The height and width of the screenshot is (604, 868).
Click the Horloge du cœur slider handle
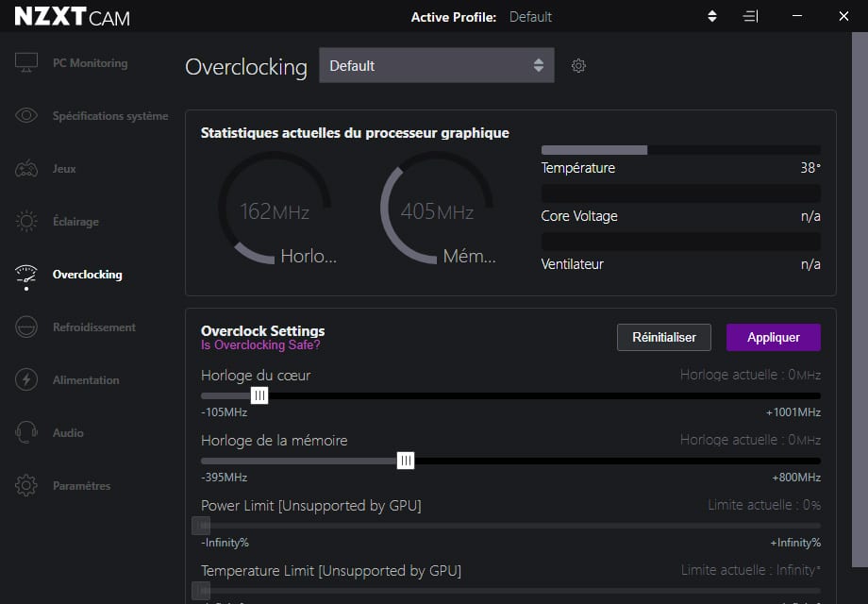click(x=259, y=395)
